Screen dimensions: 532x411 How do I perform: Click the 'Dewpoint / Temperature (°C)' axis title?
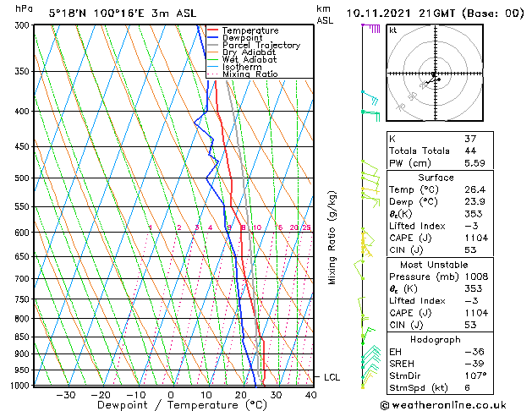click(182, 405)
